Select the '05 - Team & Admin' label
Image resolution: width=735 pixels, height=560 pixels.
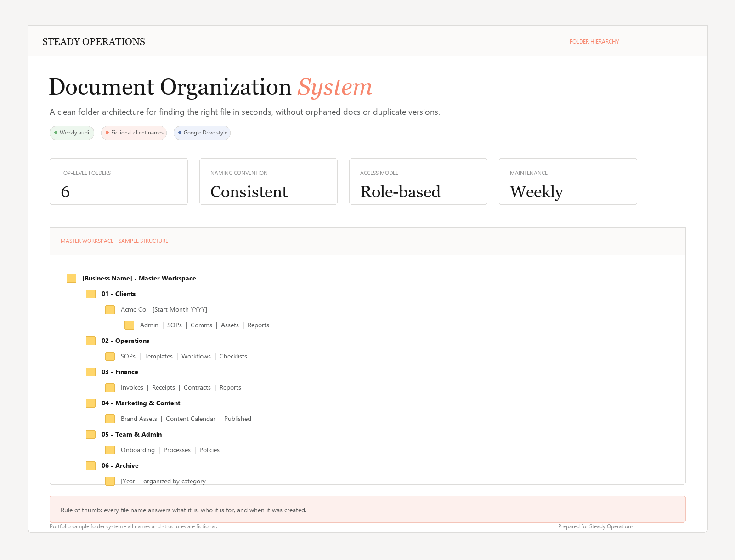click(132, 434)
